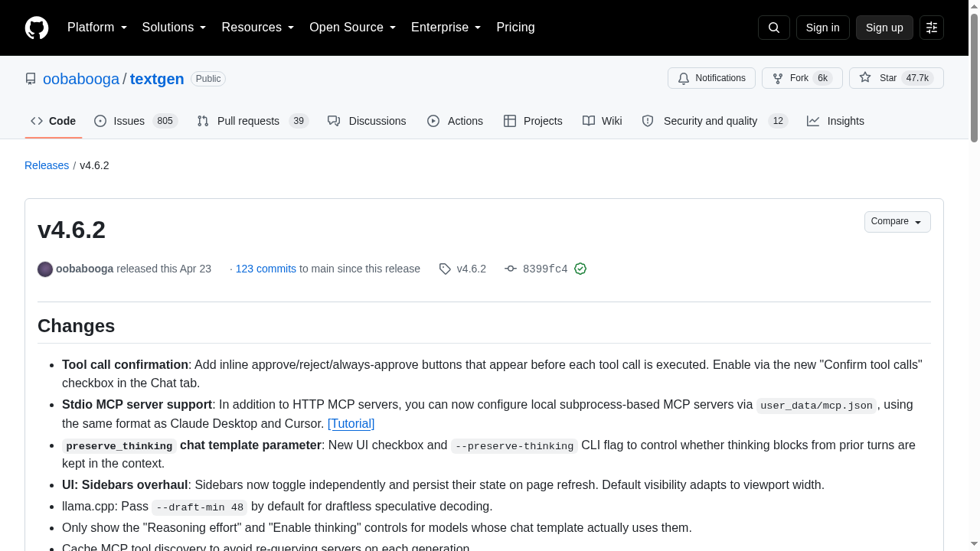Open commit 8399fc4
The width and height of the screenshot is (980, 551).
click(x=545, y=269)
